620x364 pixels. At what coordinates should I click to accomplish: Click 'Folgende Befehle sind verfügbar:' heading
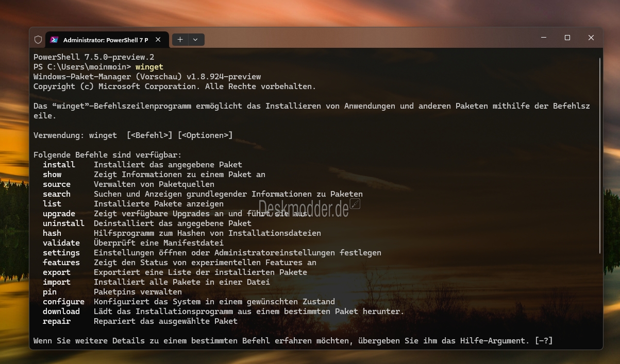coord(108,155)
